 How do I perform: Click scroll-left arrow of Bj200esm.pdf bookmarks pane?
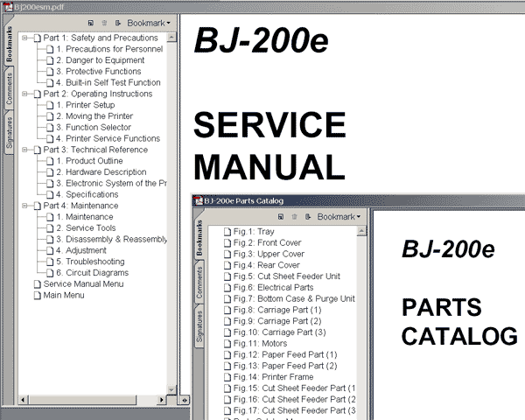(x=23, y=400)
